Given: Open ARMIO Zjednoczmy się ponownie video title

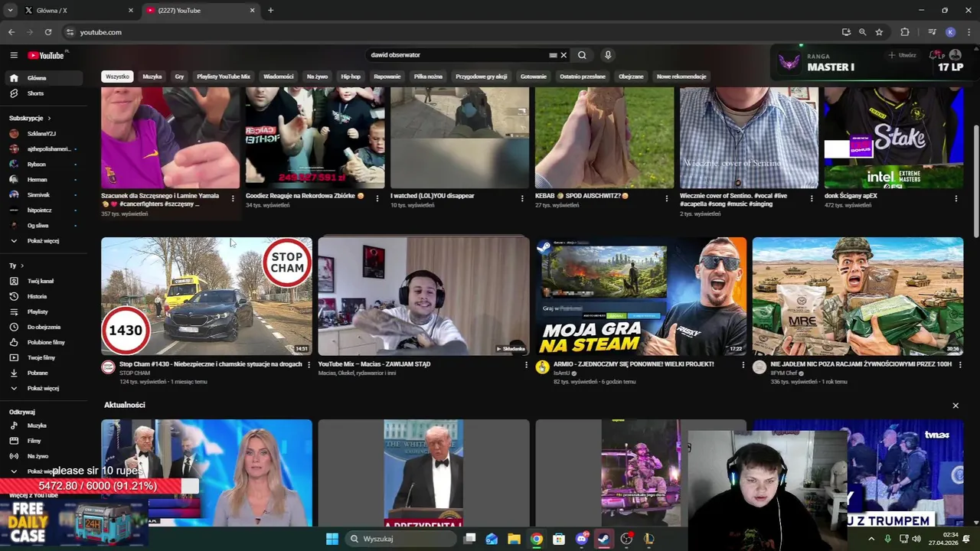Looking at the screenshot, I should [x=633, y=364].
